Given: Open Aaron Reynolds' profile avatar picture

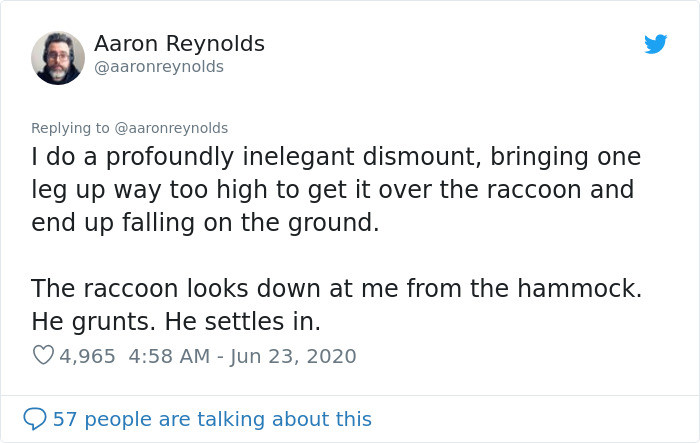Looking at the screenshot, I should 58,57.
